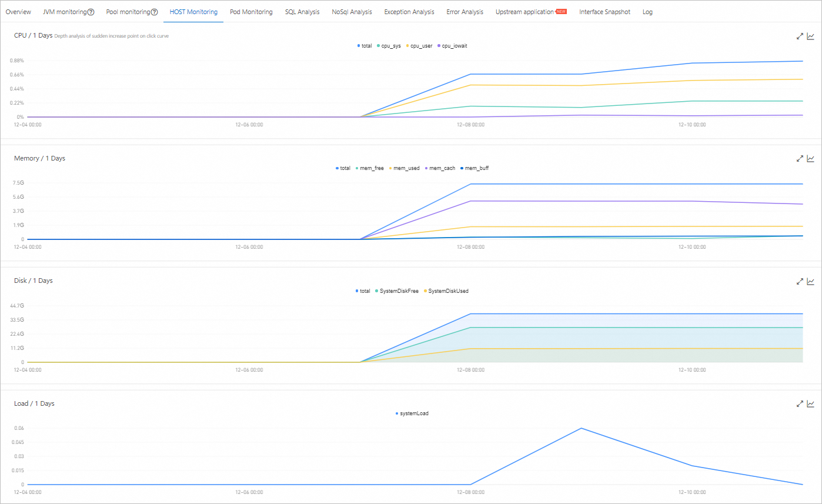Click 0.88% label on CPU axis
Viewport: 822px width, 504px height.
(16, 61)
